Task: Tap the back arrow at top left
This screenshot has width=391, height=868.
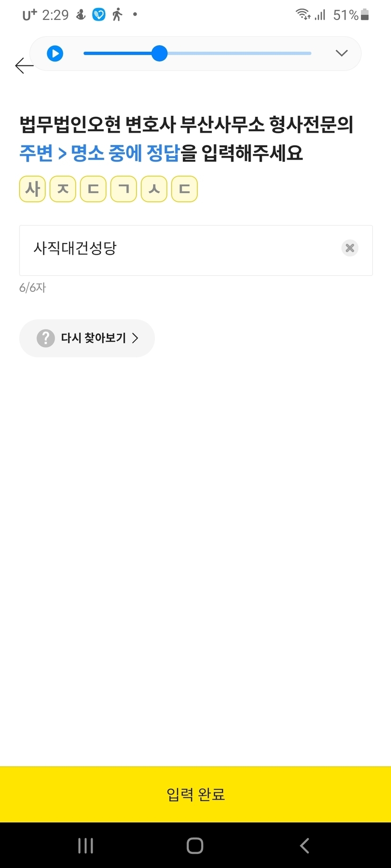Action: (x=24, y=65)
